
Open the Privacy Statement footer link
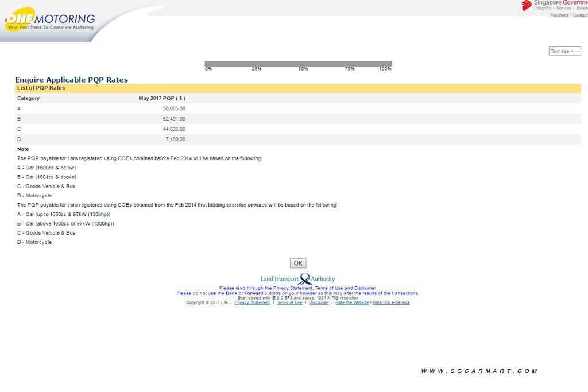click(252, 302)
